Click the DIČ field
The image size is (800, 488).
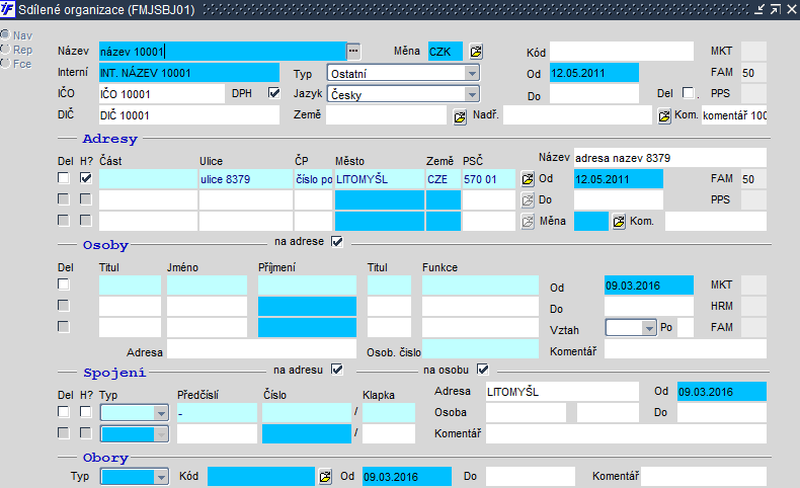pos(189,115)
